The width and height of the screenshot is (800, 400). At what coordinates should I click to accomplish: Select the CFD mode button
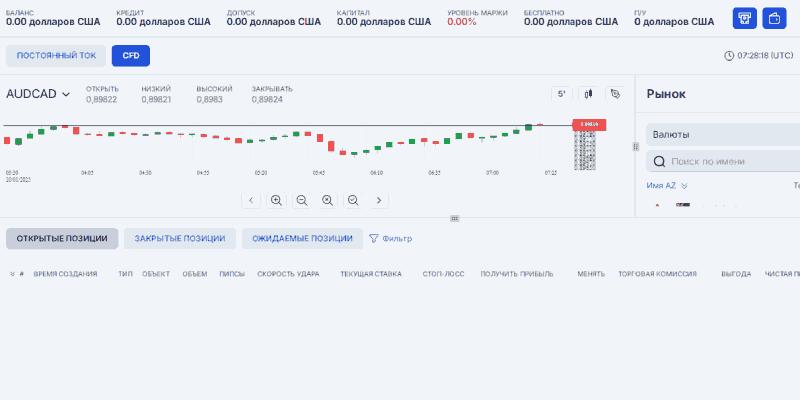click(x=131, y=56)
